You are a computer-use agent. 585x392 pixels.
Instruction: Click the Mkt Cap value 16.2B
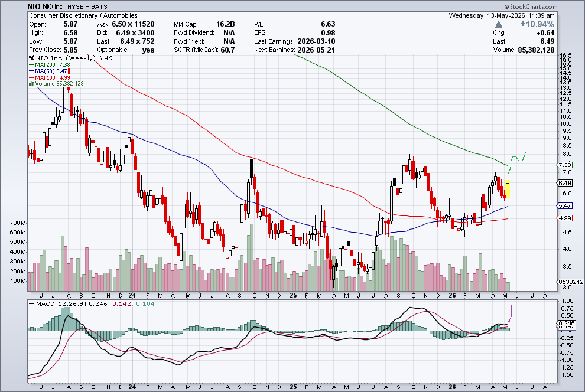225,24
